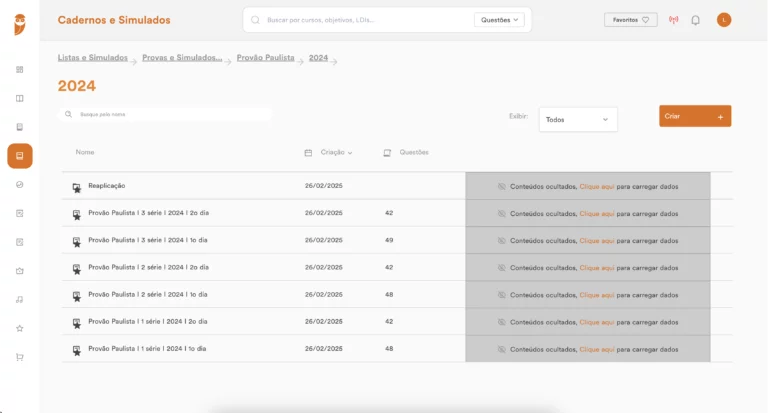Viewport: 768px width, 413px height.
Task: Click the Favoritos button
Action: click(631, 20)
